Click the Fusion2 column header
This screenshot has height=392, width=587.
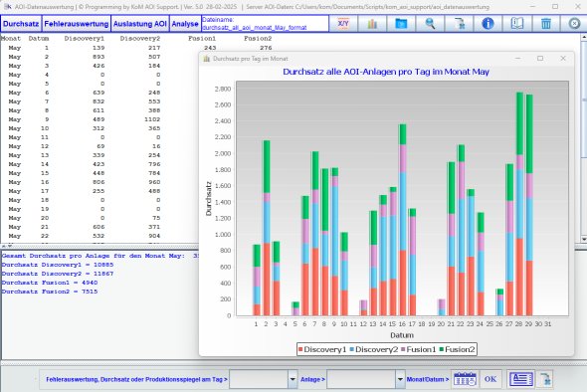coord(258,38)
